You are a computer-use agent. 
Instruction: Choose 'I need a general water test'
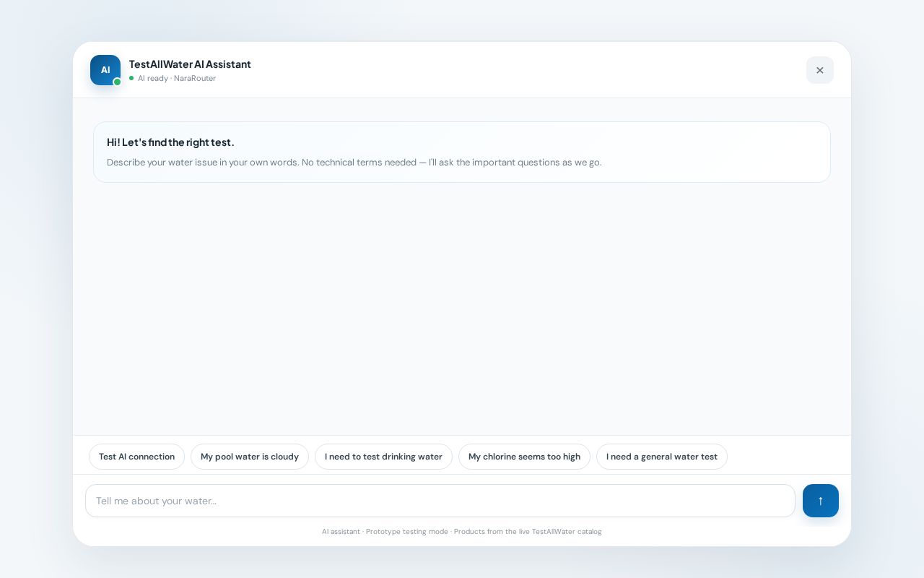click(x=662, y=457)
